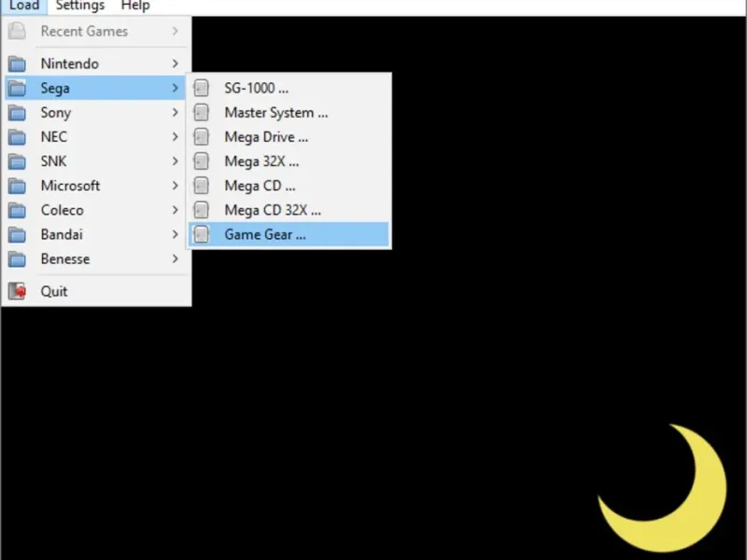747x560 pixels.
Task: Expand the Microsoft submenu arrow
Action: 176,186
